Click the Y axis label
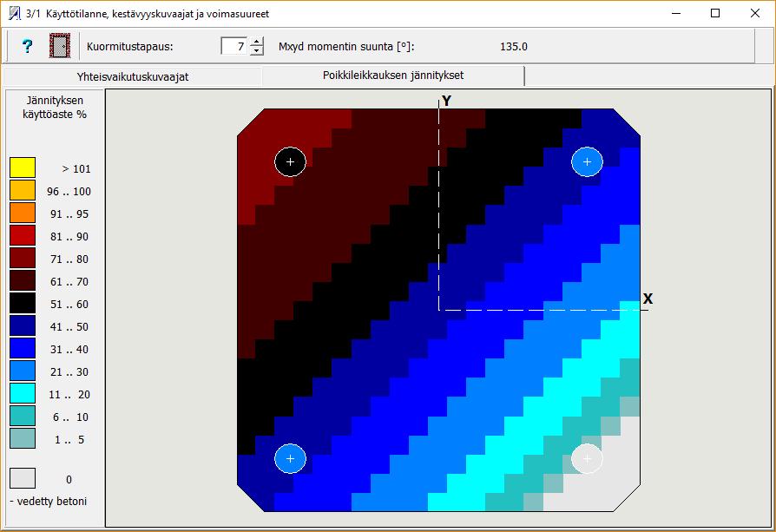The width and height of the screenshot is (776, 532). 447,101
